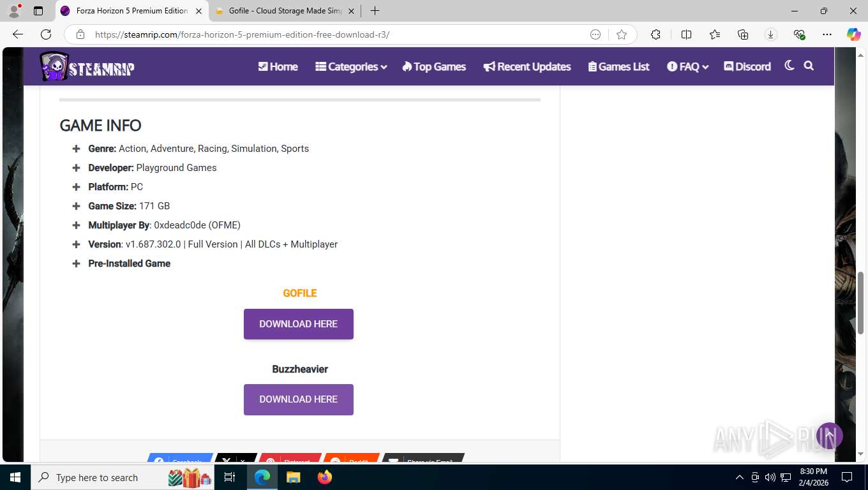Click the Version v1.687.302.0 line
The width and height of the screenshot is (868, 490).
pyautogui.click(x=213, y=244)
